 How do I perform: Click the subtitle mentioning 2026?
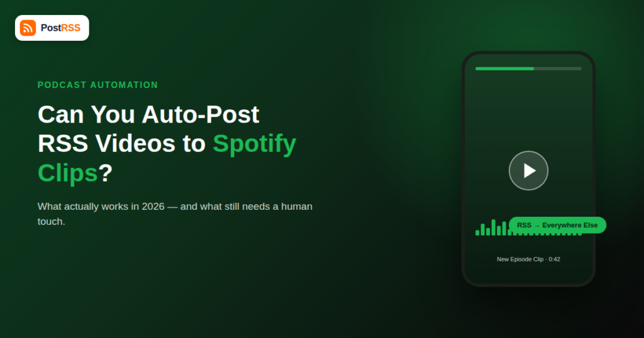tap(175, 214)
